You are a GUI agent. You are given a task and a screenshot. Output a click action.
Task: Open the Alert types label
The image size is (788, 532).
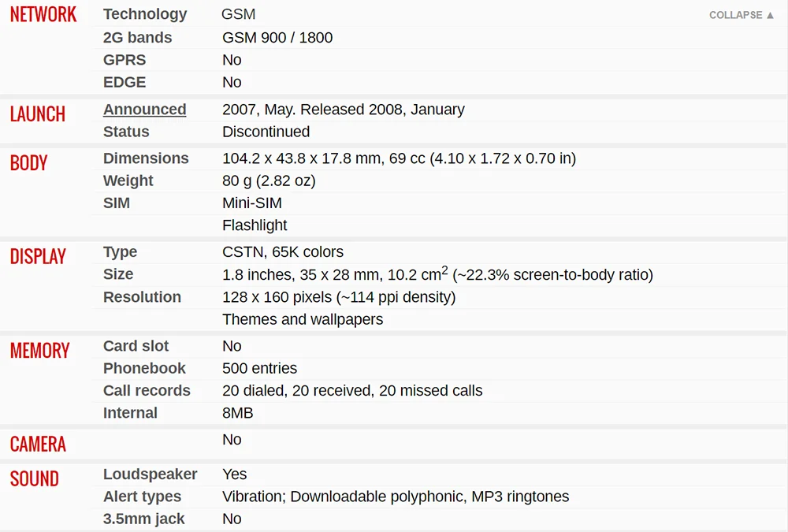point(142,497)
